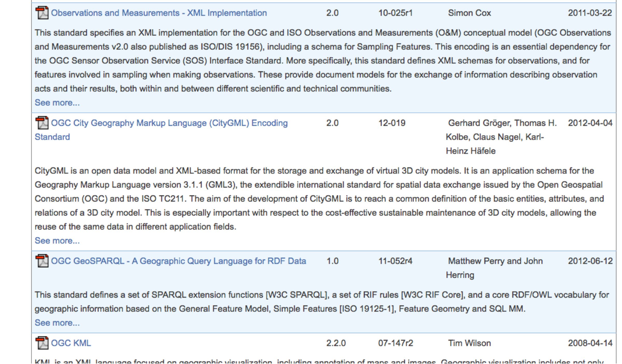Open the OGC KML document link
Image resolution: width=622 pixels, height=364 pixels.
coord(71,343)
